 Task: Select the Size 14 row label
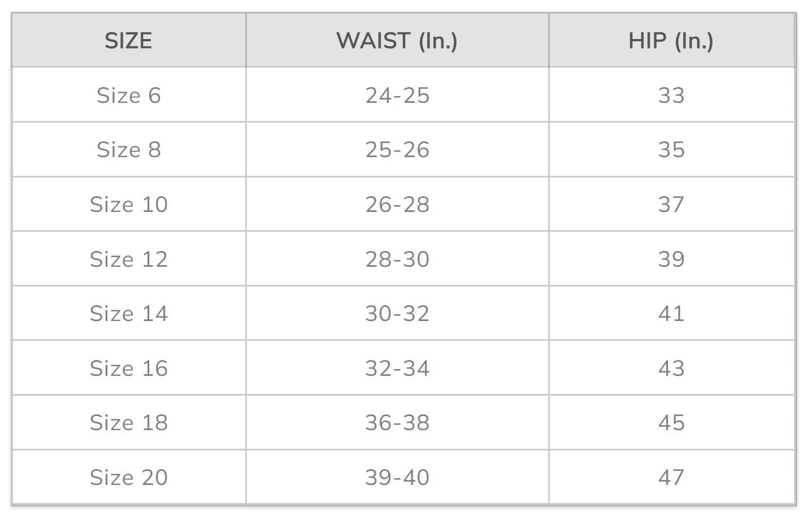point(129,313)
